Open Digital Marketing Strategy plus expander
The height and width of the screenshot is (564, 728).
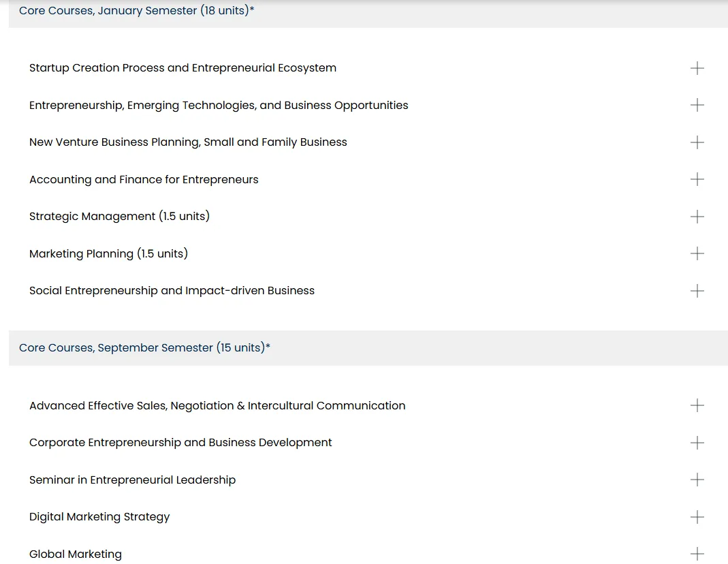697,517
